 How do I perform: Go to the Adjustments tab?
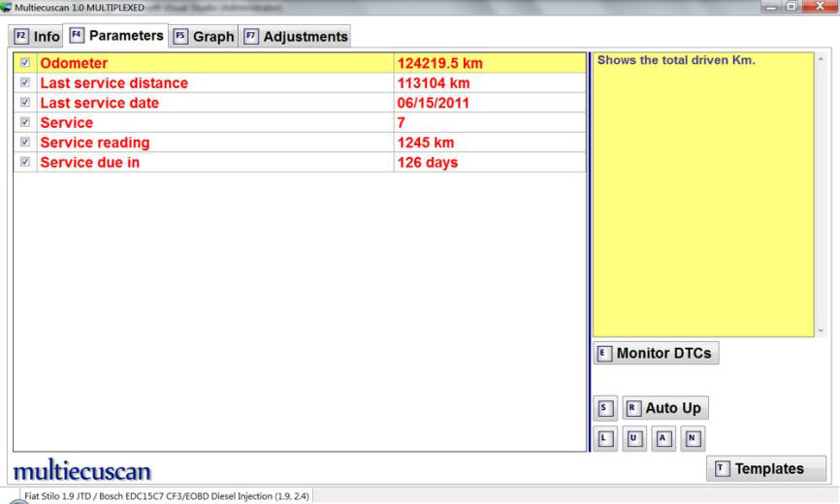click(295, 37)
